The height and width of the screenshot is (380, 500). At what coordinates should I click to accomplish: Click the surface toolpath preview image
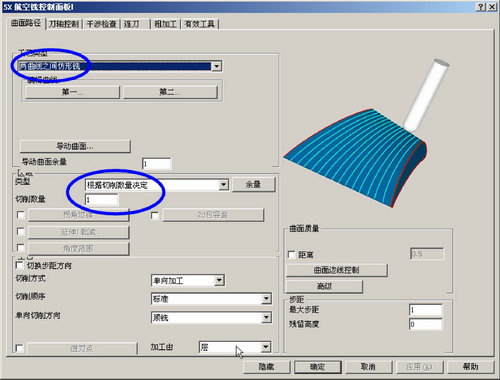tap(367, 133)
